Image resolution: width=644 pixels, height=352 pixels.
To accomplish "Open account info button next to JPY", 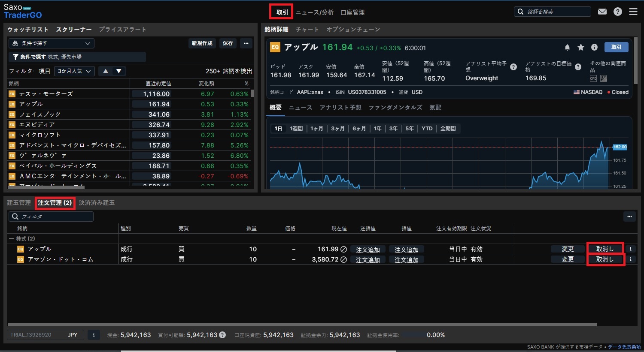I will (94, 335).
